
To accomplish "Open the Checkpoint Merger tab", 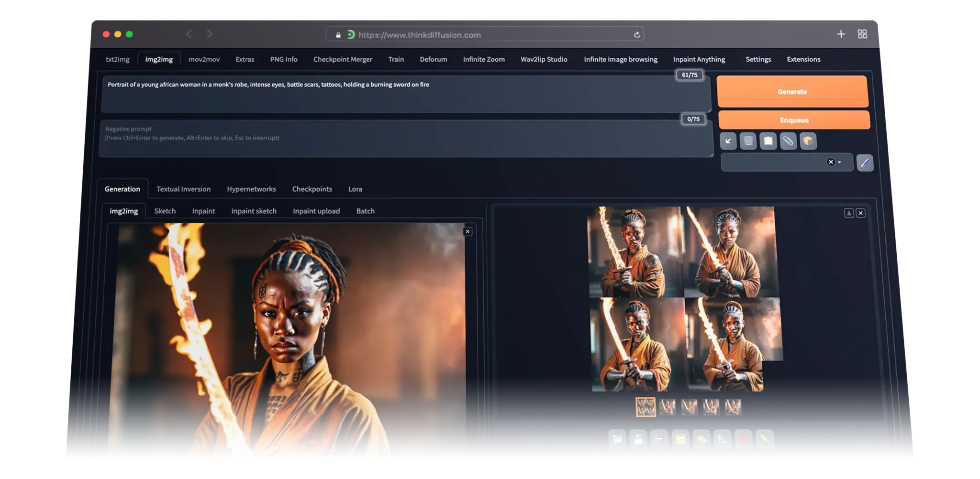I will click(x=343, y=59).
